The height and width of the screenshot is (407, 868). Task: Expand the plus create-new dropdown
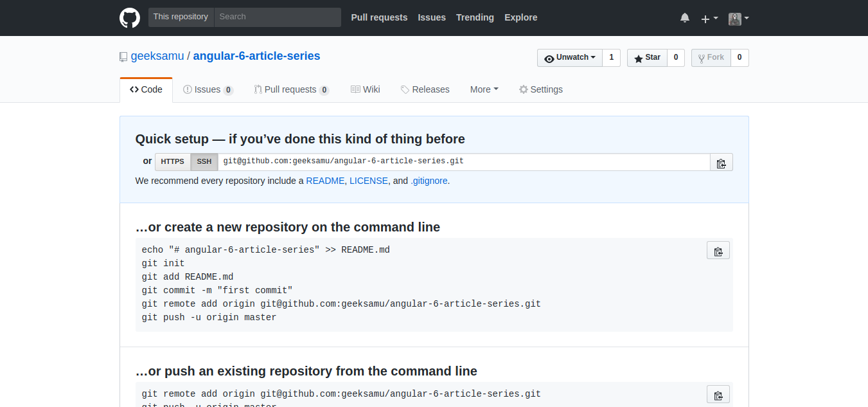tap(709, 19)
